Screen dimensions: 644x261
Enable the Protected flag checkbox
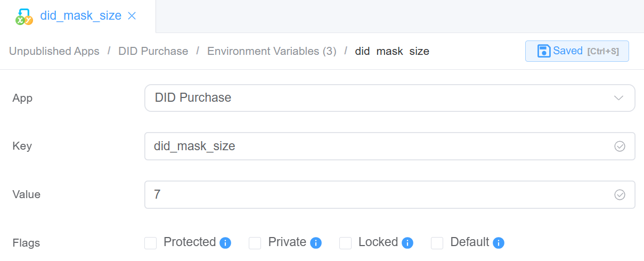[151, 243]
